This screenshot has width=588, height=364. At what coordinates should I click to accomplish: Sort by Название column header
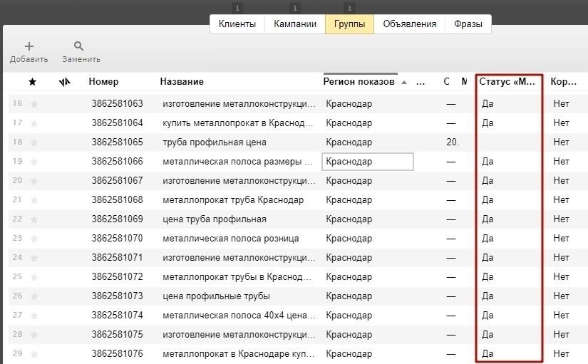pos(182,82)
